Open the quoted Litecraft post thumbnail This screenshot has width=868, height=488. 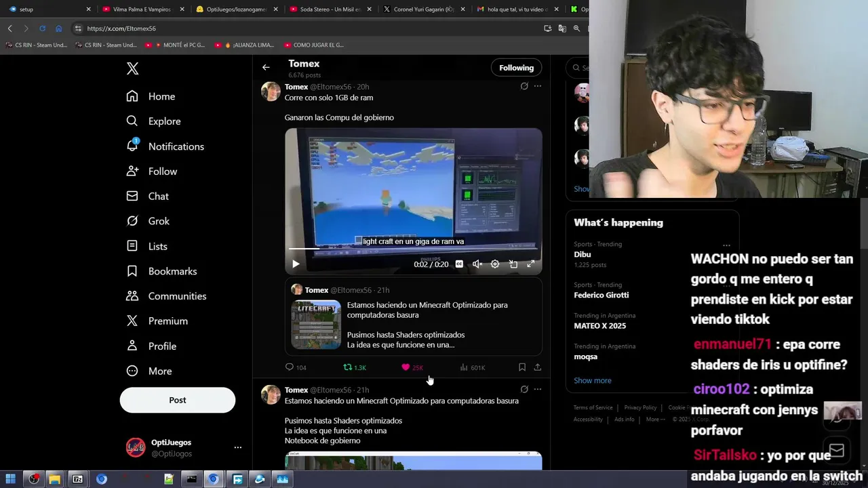point(316,325)
